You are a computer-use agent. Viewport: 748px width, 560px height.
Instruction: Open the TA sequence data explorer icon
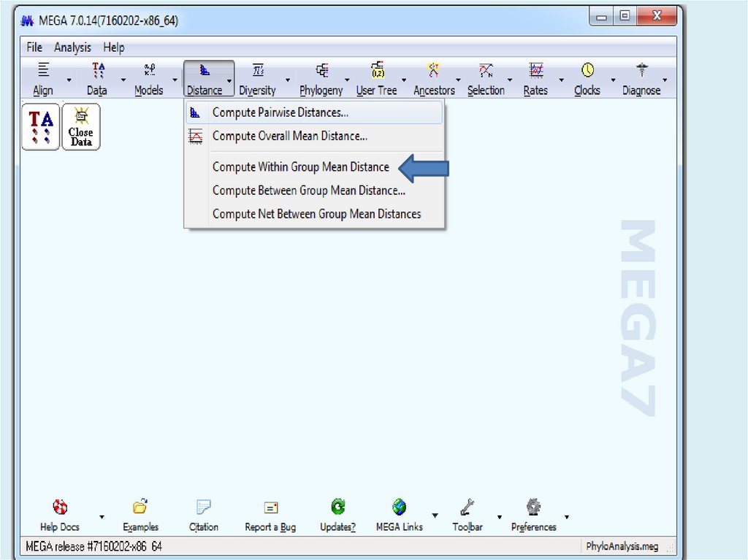[x=41, y=126]
